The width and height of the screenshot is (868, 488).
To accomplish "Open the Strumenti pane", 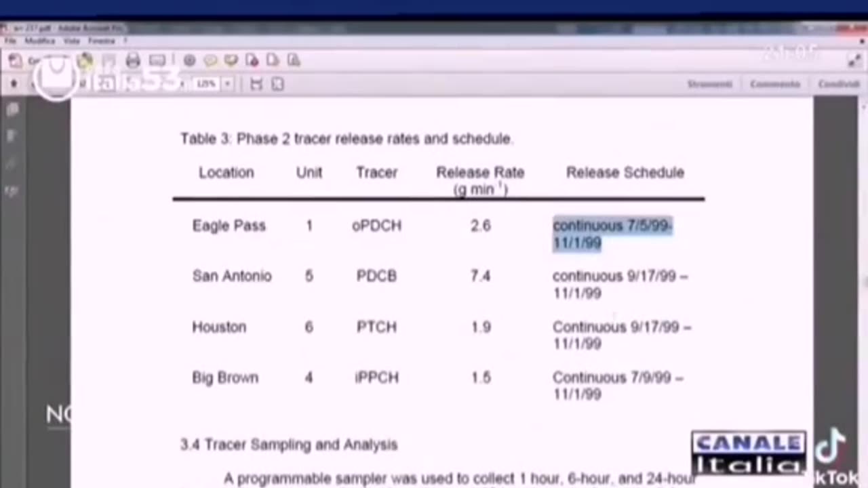I will [710, 84].
